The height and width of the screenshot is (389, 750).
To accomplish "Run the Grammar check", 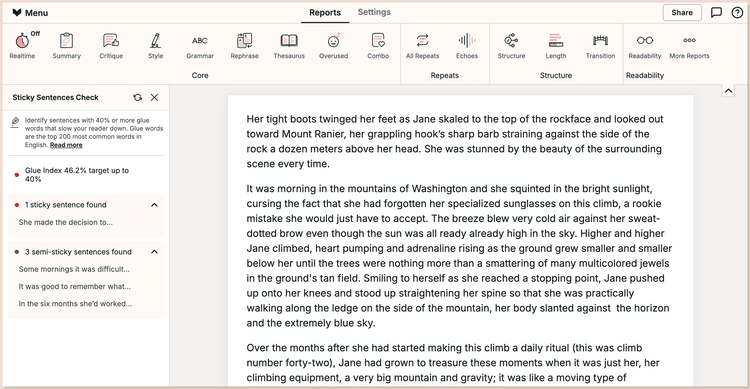I will click(200, 45).
